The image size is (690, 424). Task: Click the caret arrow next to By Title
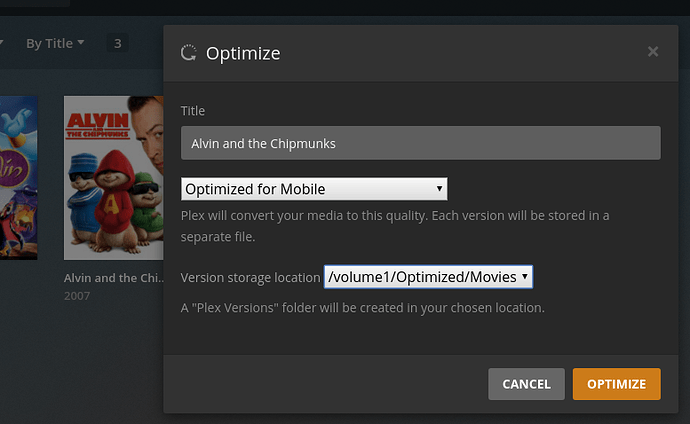(x=81, y=42)
